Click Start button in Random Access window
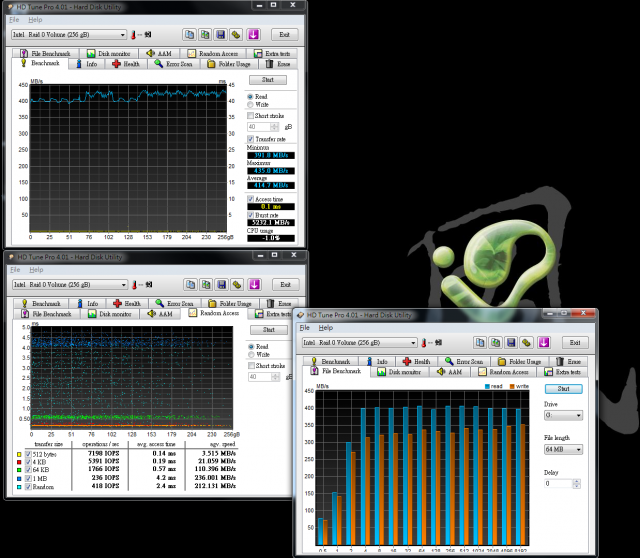640x558 pixels. (x=269, y=330)
